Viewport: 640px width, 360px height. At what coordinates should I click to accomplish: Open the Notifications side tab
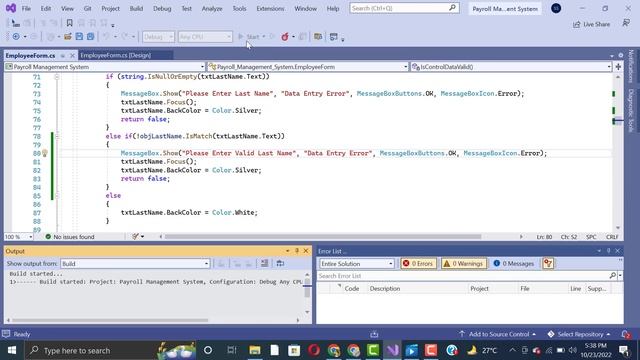pyautogui.click(x=631, y=66)
